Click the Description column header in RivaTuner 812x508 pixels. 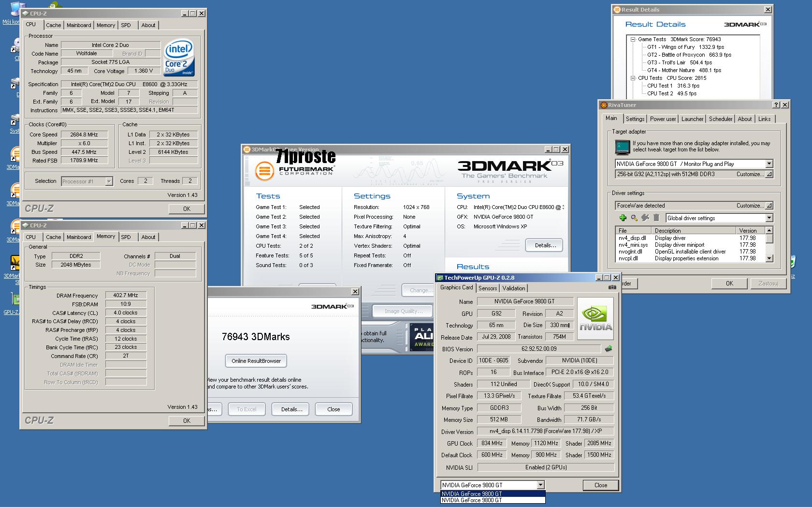pyautogui.click(x=693, y=231)
